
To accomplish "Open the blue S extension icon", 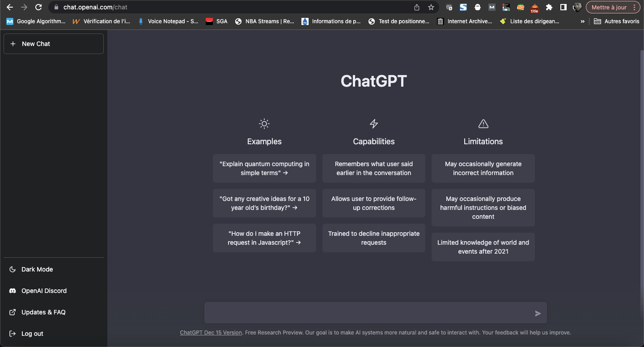I will point(463,7).
